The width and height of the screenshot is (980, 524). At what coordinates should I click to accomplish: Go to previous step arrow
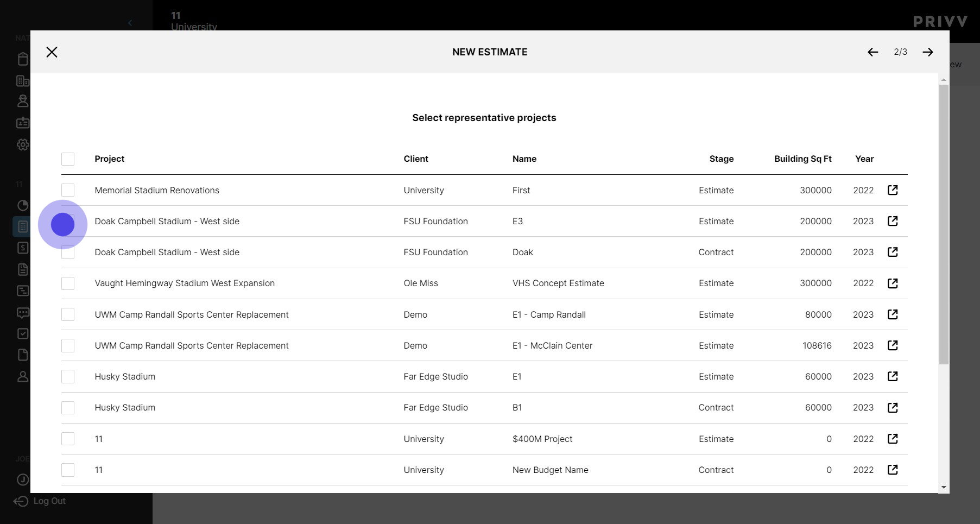(872, 52)
